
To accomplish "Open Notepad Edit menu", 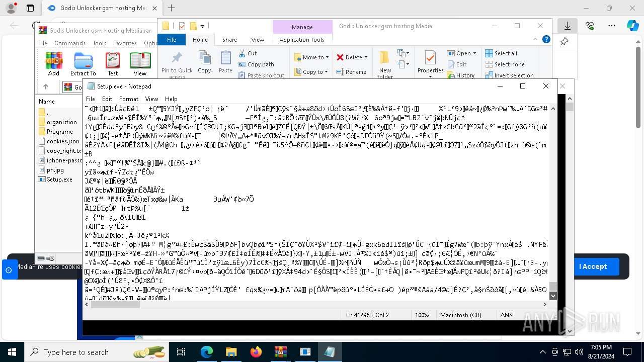I will [x=107, y=99].
